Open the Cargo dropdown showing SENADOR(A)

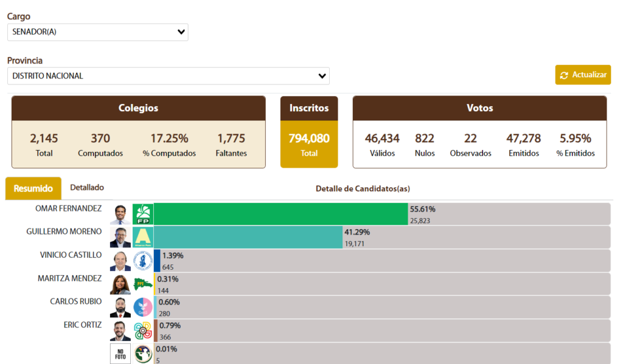coord(97,32)
